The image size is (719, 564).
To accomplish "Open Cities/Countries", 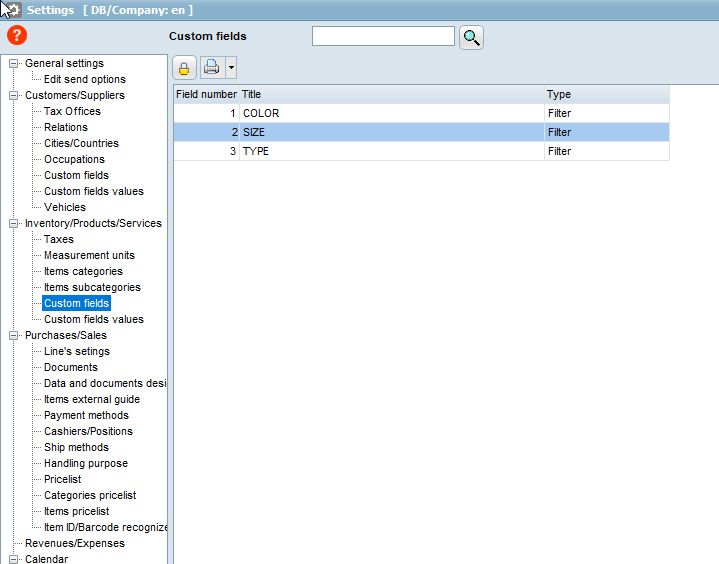I will [x=81, y=144].
